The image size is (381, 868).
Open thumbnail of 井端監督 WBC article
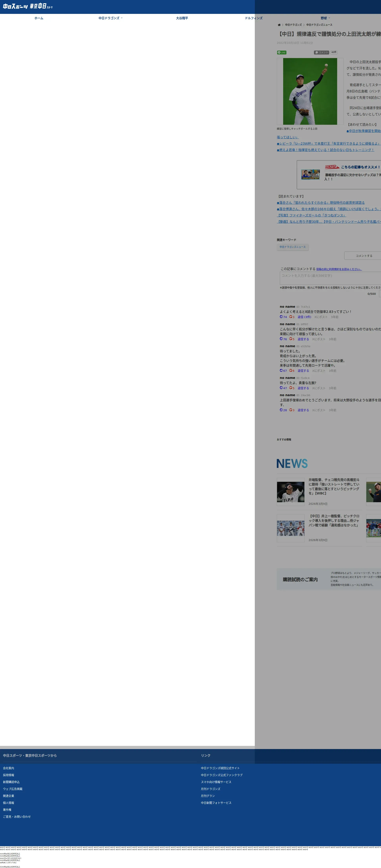[291, 492]
